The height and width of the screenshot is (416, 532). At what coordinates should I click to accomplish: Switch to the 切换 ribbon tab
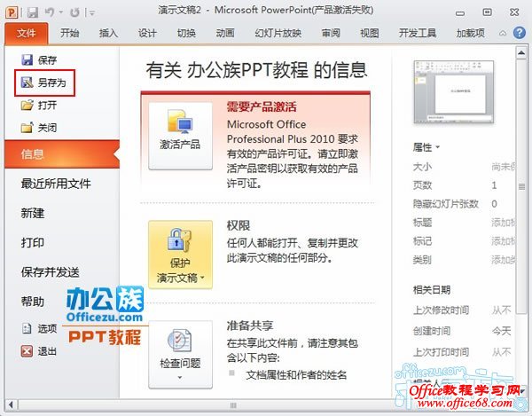[x=186, y=33]
